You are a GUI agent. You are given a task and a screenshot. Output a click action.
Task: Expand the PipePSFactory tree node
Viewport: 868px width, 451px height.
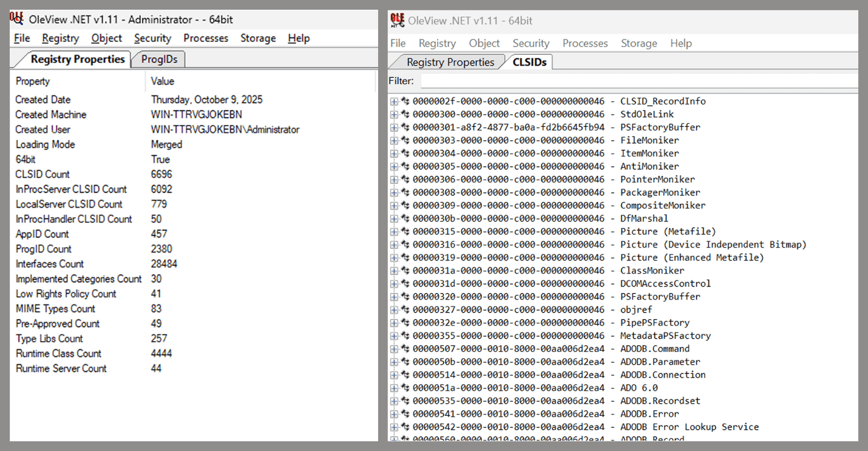394,323
